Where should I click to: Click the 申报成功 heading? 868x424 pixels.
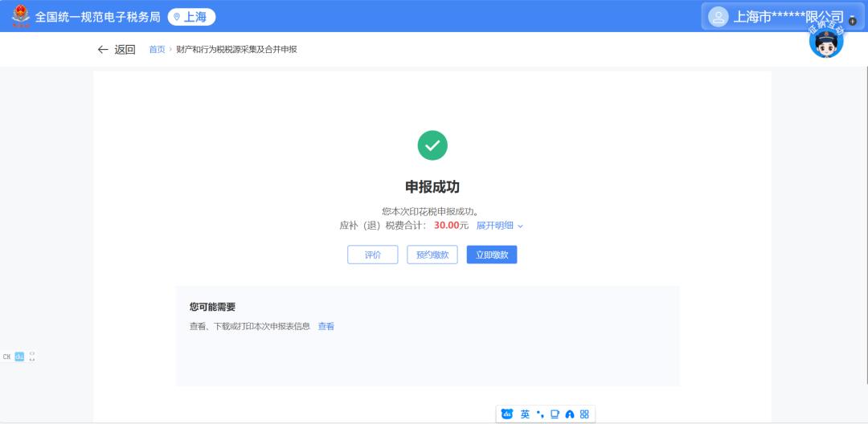click(x=432, y=187)
